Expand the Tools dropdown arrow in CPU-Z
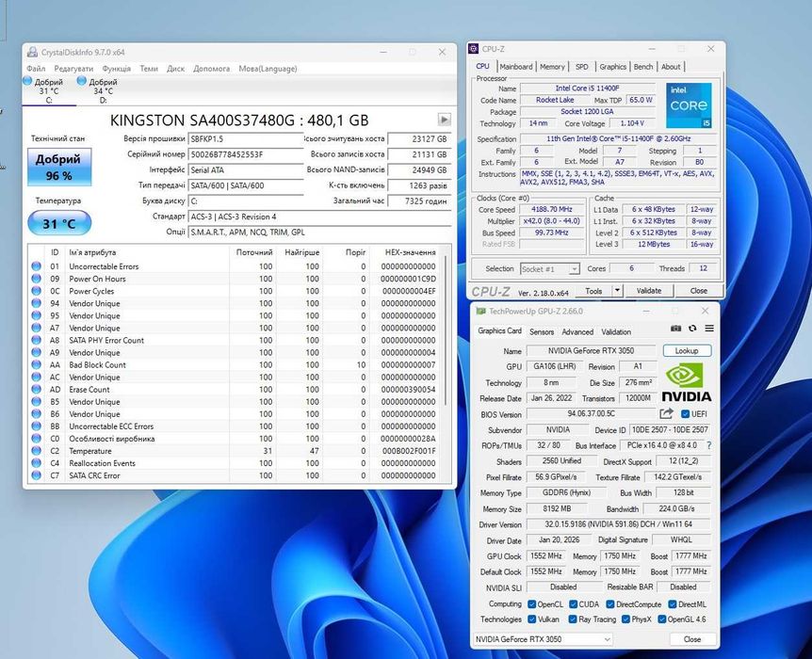The height and width of the screenshot is (659, 812). click(617, 290)
